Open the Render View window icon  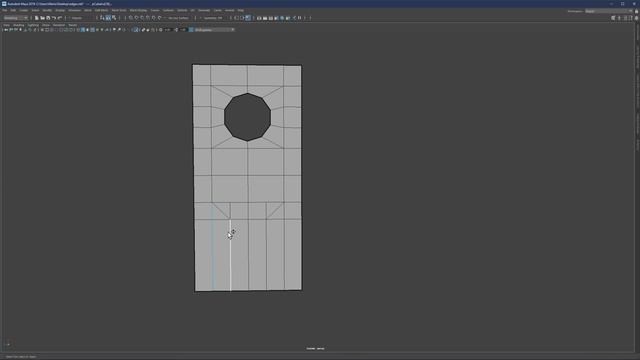click(x=259, y=18)
